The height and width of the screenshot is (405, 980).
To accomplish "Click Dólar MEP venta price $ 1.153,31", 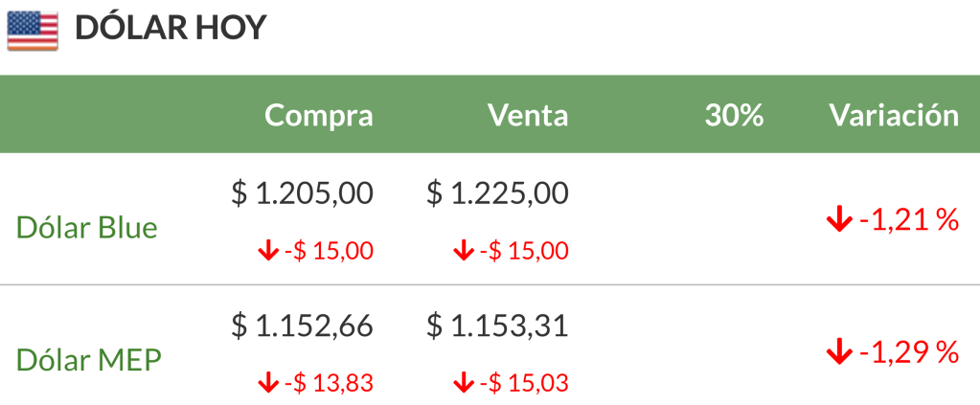I will (497, 326).
